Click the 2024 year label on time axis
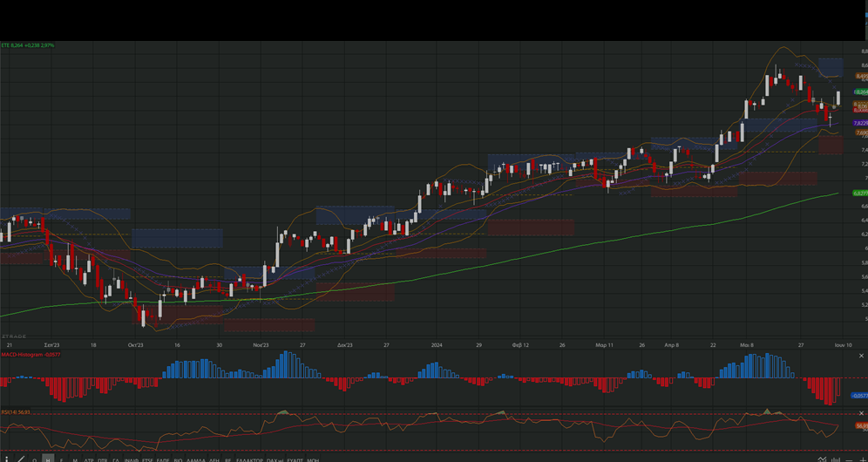 437,344
